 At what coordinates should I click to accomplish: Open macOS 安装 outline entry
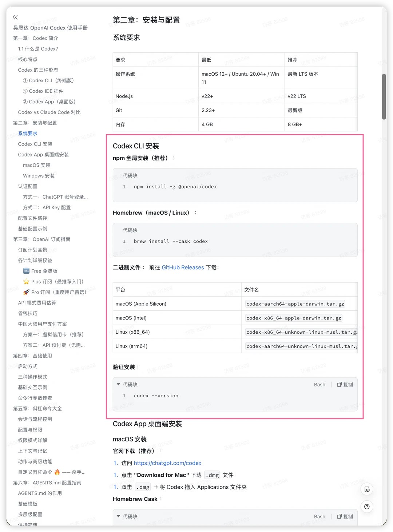pos(37,165)
